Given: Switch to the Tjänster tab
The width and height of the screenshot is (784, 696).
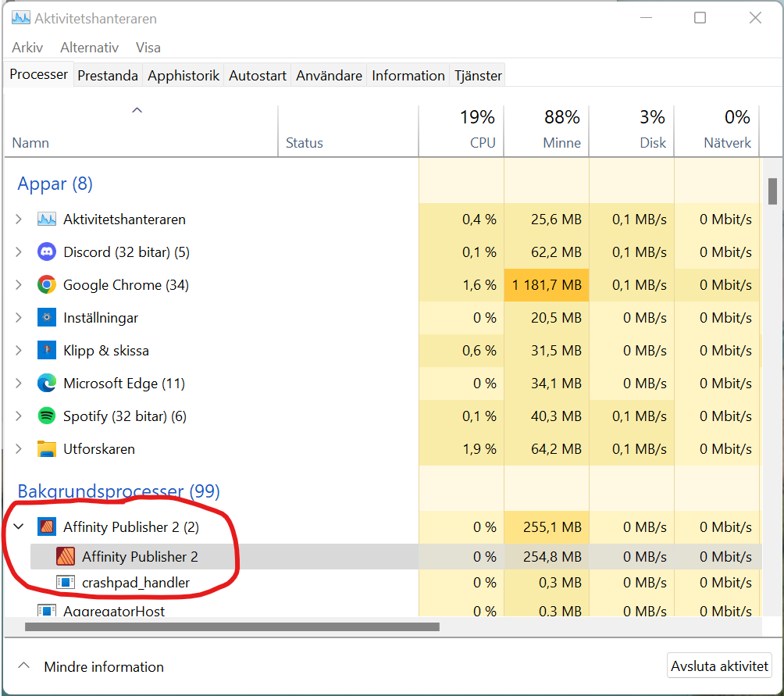Looking at the screenshot, I should coord(478,76).
